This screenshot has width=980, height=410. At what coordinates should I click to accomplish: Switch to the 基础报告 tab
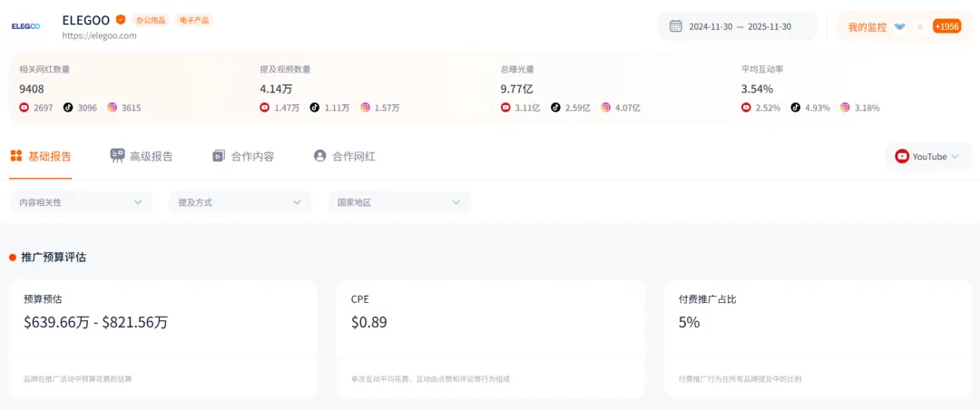pyautogui.click(x=41, y=156)
